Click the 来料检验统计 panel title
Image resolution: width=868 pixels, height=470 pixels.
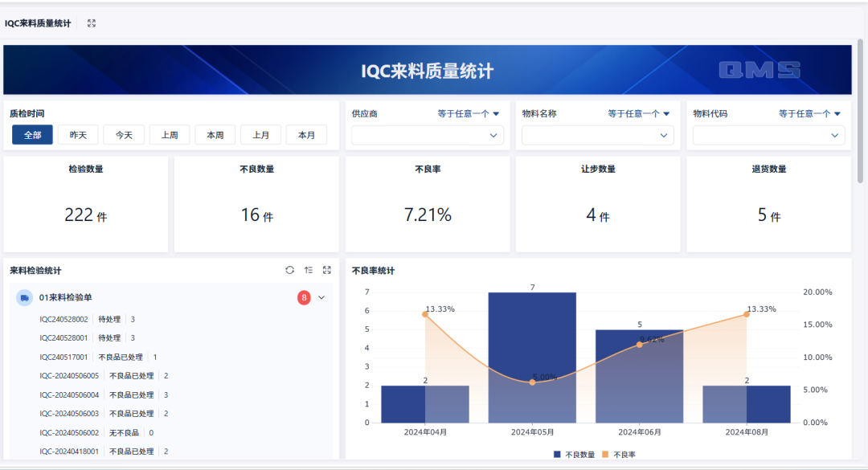point(35,271)
